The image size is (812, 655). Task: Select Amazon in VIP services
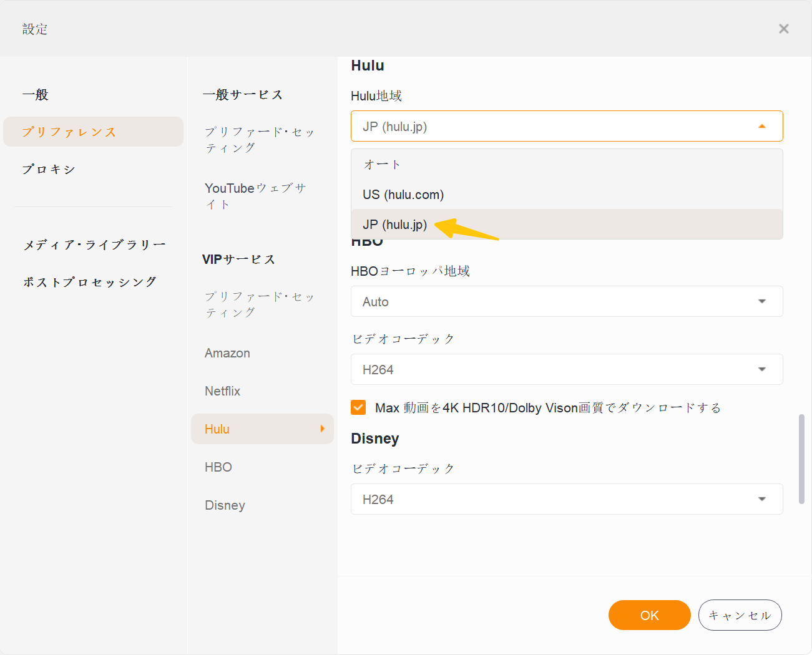click(x=227, y=353)
